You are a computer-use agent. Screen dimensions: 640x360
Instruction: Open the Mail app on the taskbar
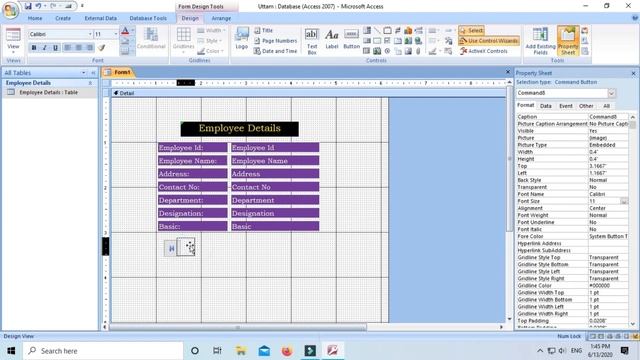click(x=264, y=351)
